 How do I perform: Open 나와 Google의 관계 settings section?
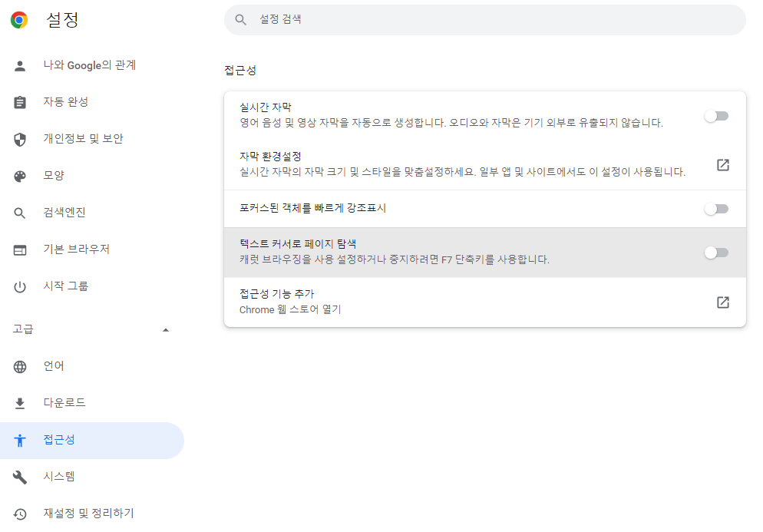92,66
